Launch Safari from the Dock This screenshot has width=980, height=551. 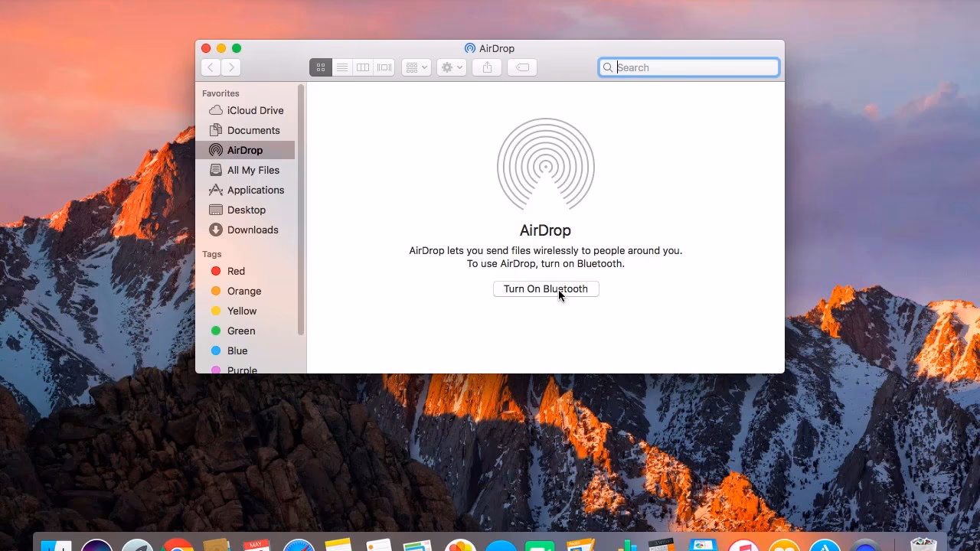[x=299, y=546]
